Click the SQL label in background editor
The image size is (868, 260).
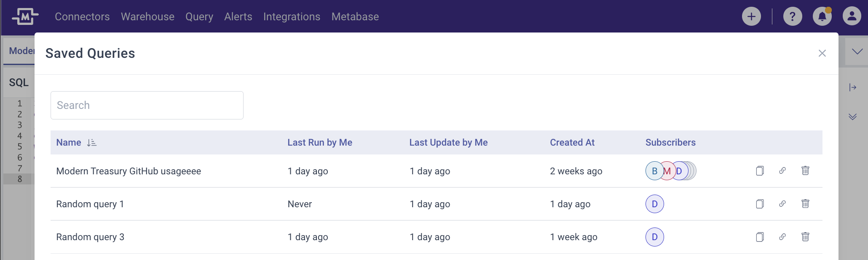(19, 82)
